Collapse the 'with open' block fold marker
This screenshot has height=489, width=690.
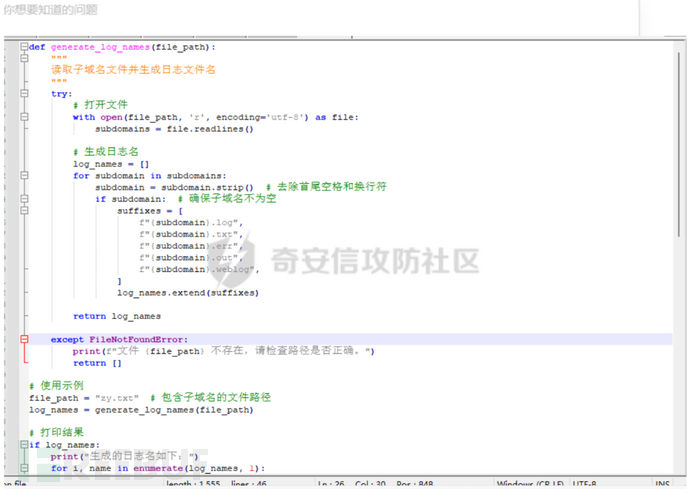24,117
